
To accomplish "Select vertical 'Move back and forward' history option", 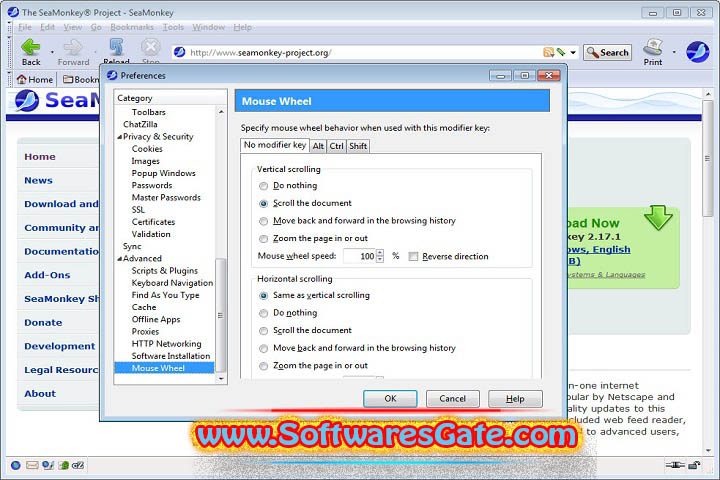I will coord(264,221).
